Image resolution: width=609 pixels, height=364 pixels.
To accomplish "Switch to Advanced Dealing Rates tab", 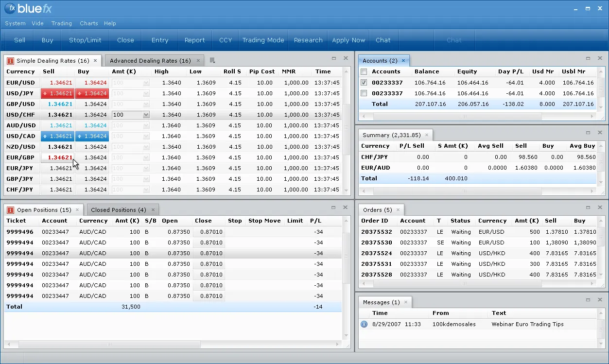I will (x=150, y=61).
